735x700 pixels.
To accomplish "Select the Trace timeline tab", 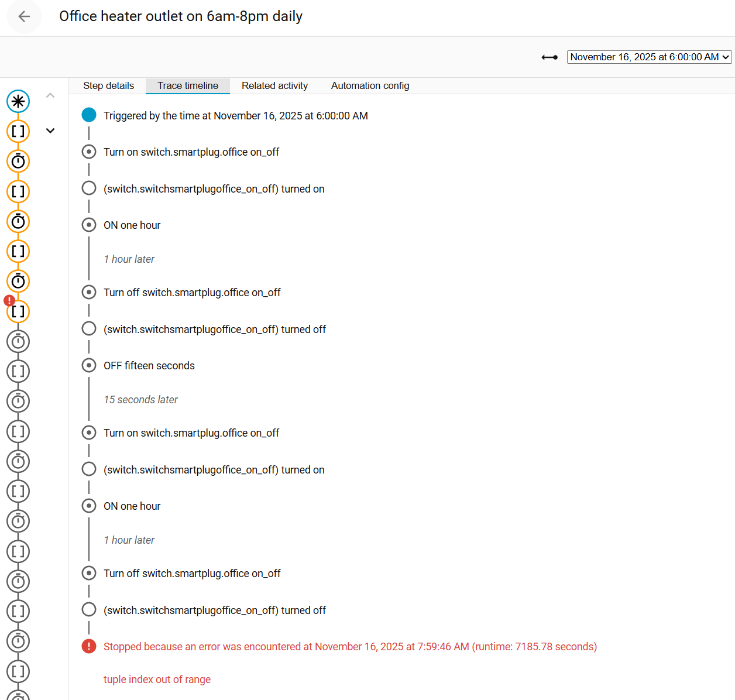I will [x=188, y=85].
